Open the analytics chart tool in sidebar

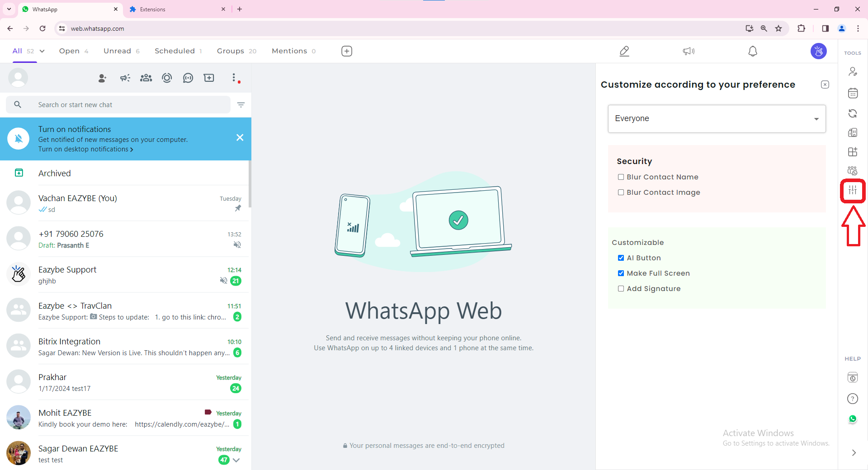[853, 132]
